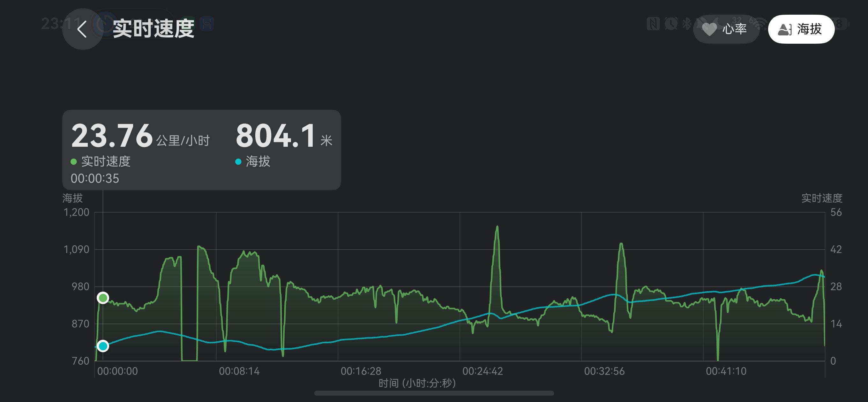Click the 760 altitude axis label
The image size is (868, 402).
pos(80,361)
